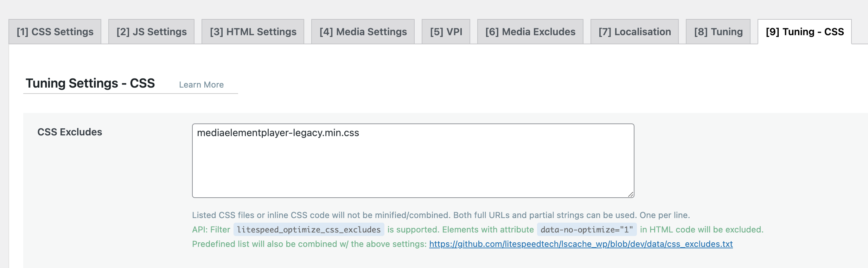Switch to the [6] Media Excludes tab
This screenshot has height=268, width=868.
[x=530, y=32]
